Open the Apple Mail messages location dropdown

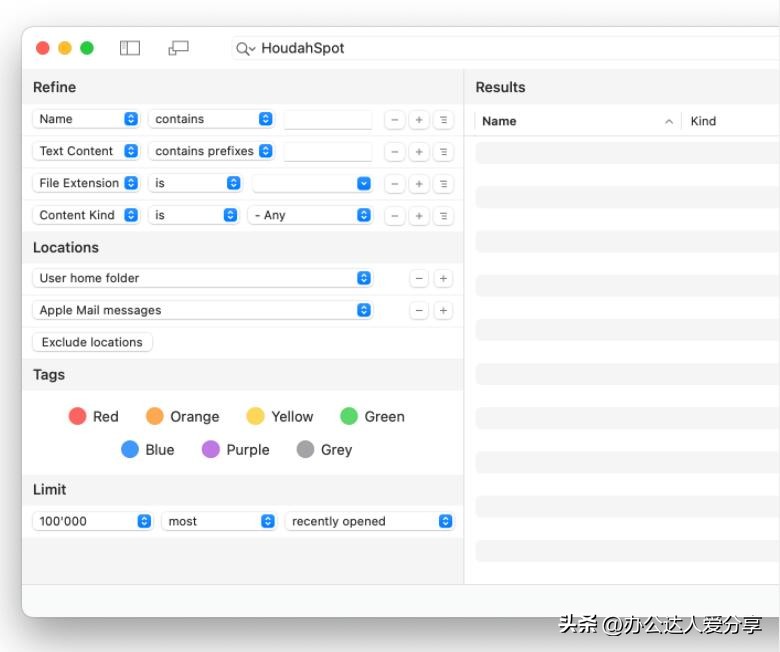202,310
